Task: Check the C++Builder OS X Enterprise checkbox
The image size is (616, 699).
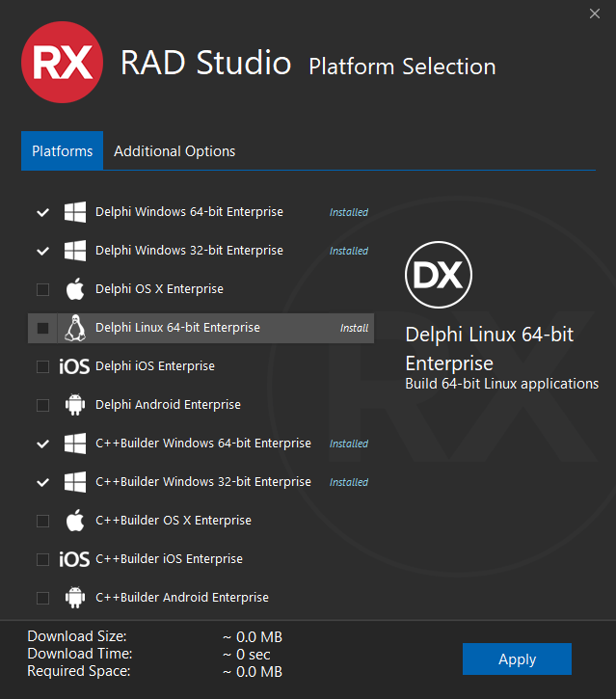Action: click(x=42, y=521)
